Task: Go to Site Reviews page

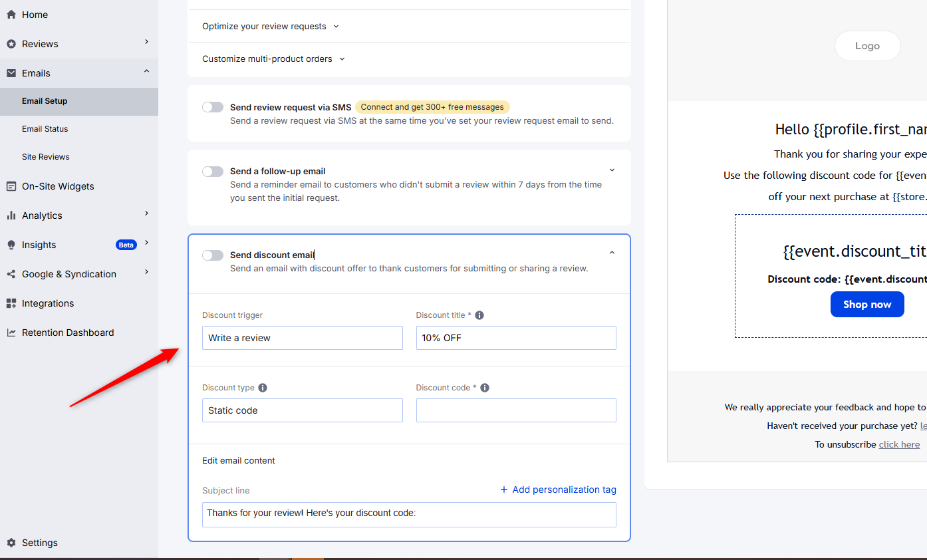Action: [x=46, y=157]
